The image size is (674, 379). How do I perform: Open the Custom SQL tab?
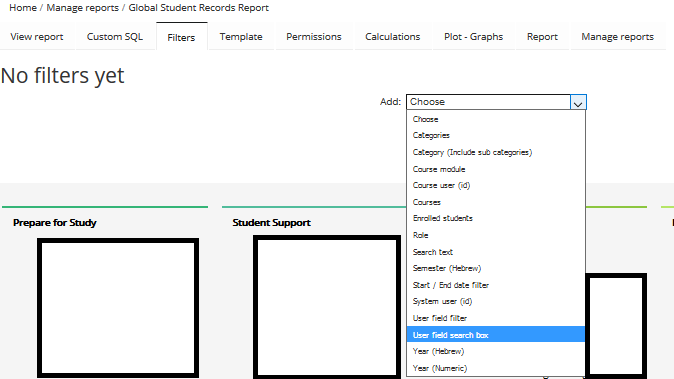point(115,37)
